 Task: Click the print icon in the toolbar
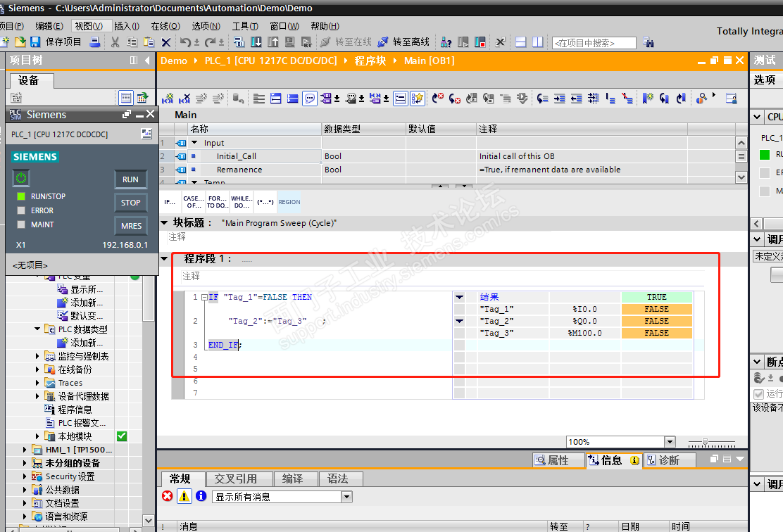coord(95,42)
